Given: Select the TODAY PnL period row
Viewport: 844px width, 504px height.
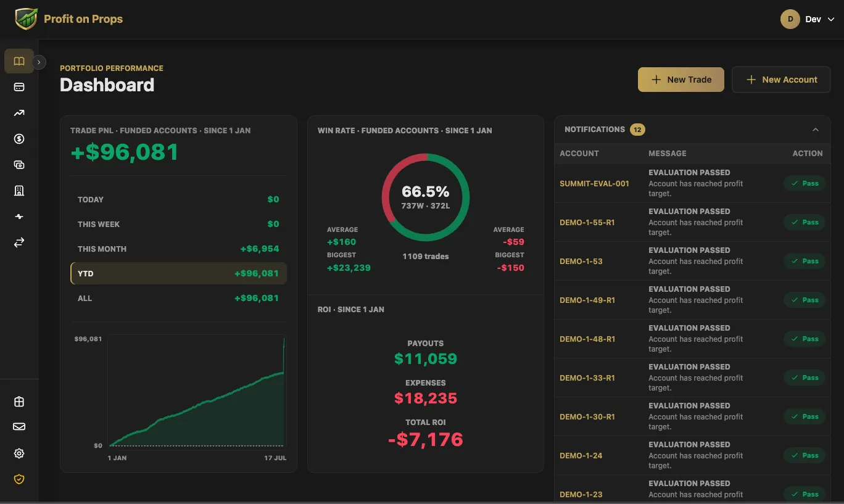Looking at the screenshot, I should pyautogui.click(x=178, y=199).
